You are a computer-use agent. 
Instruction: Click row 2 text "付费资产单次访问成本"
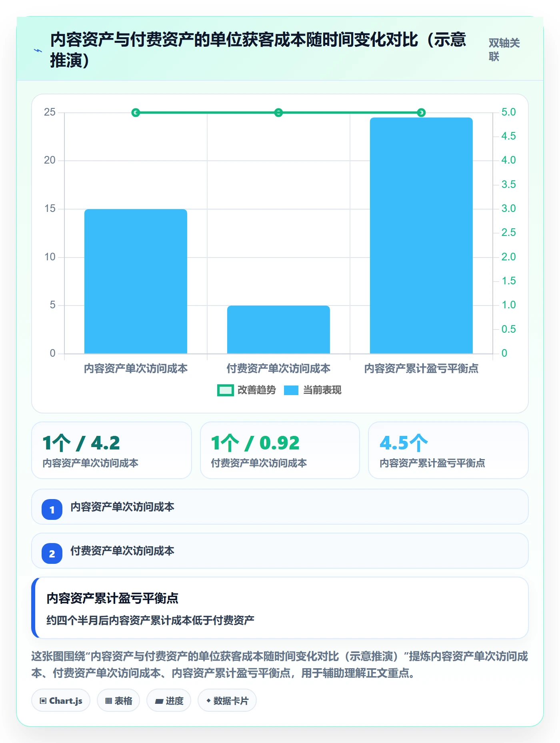click(122, 551)
